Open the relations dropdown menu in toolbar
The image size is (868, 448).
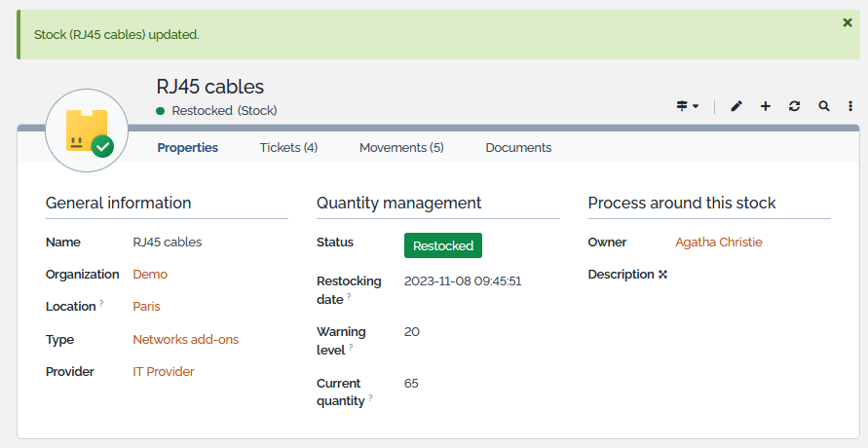pyautogui.click(x=688, y=106)
